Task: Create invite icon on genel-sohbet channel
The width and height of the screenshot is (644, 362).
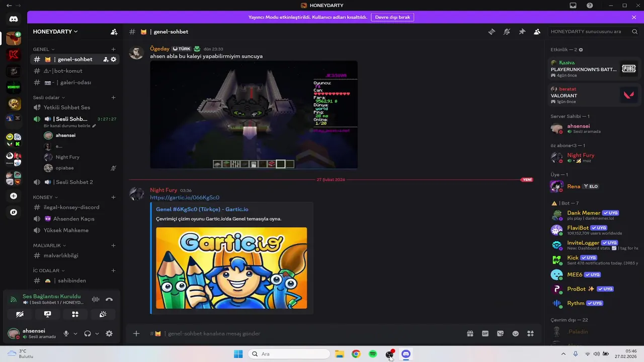Action: click(x=106, y=59)
